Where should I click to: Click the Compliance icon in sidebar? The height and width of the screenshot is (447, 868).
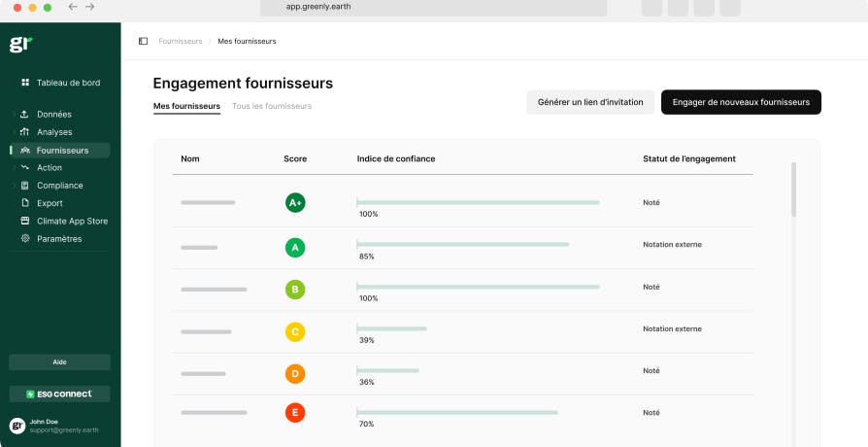pos(25,186)
